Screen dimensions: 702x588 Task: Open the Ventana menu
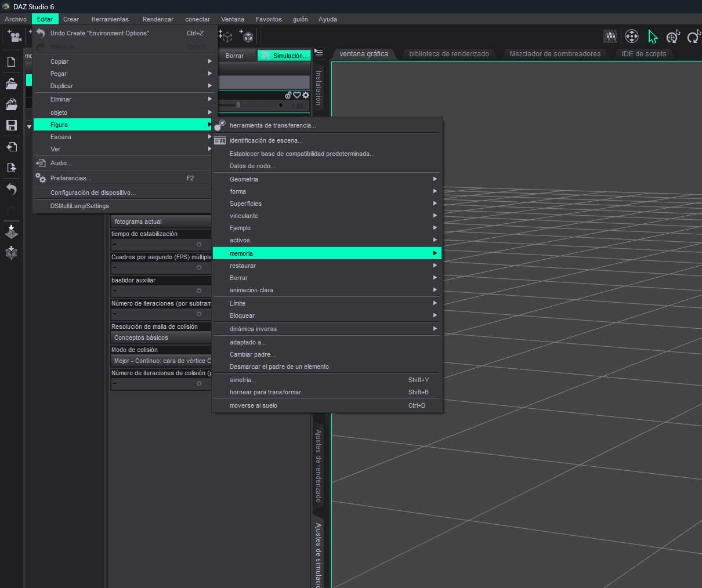click(x=233, y=19)
